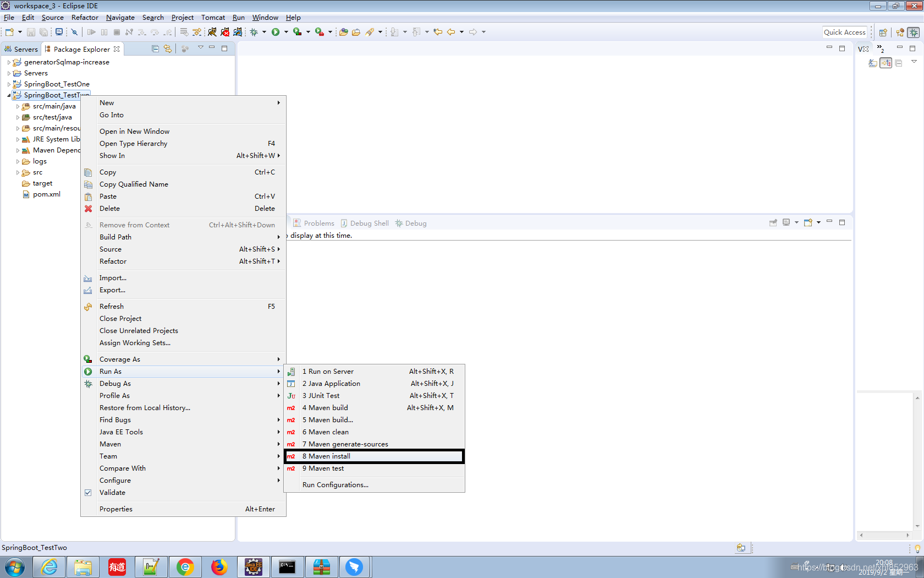Click the Quick Access search field
Viewport: 924px width, 578px height.
click(844, 32)
